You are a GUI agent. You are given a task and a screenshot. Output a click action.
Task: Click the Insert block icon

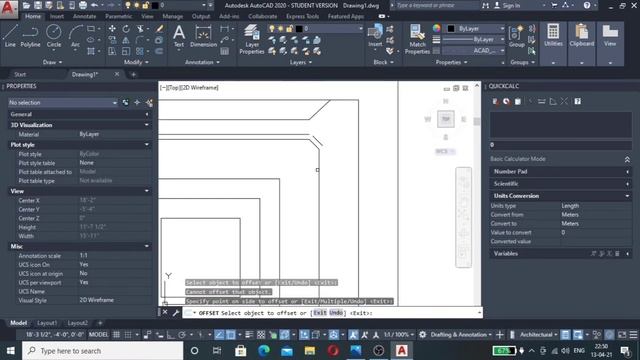[x=375, y=36]
